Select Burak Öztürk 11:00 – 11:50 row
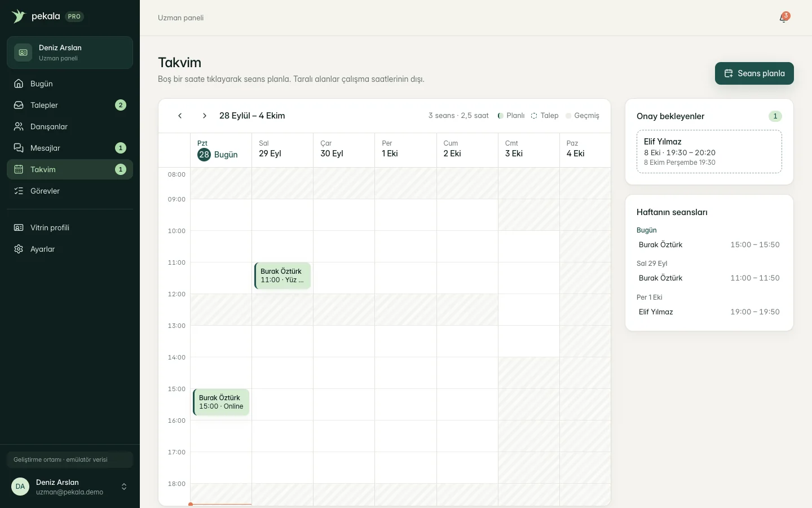Viewport: 812px width, 508px height. coord(709,278)
